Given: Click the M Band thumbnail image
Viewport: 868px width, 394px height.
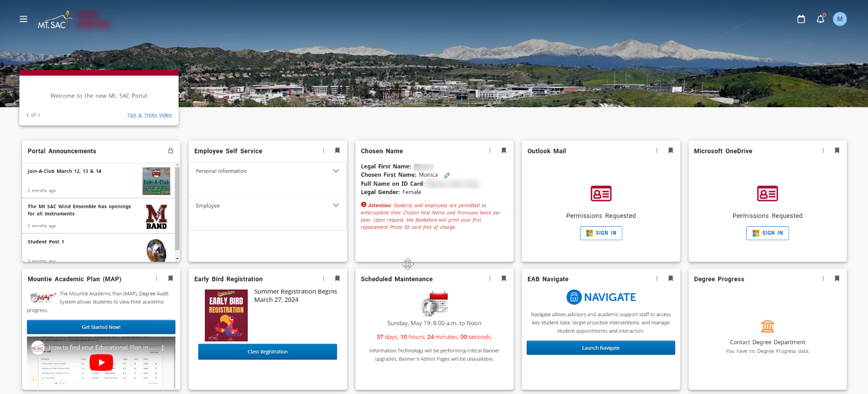Looking at the screenshot, I should [156, 216].
